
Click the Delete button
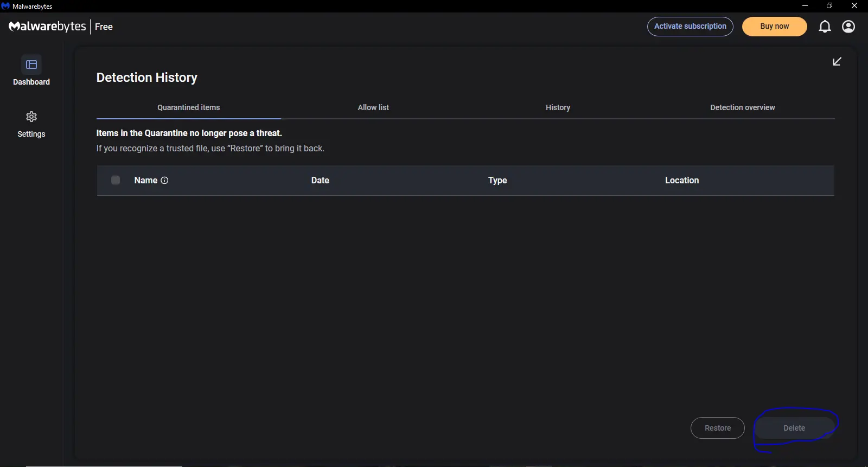point(794,428)
